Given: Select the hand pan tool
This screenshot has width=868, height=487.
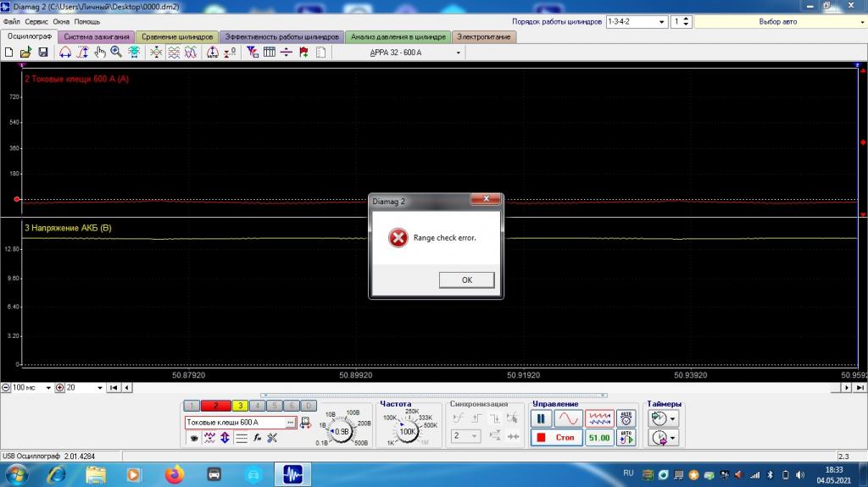Looking at the screenshot, I should pos(100,53).
